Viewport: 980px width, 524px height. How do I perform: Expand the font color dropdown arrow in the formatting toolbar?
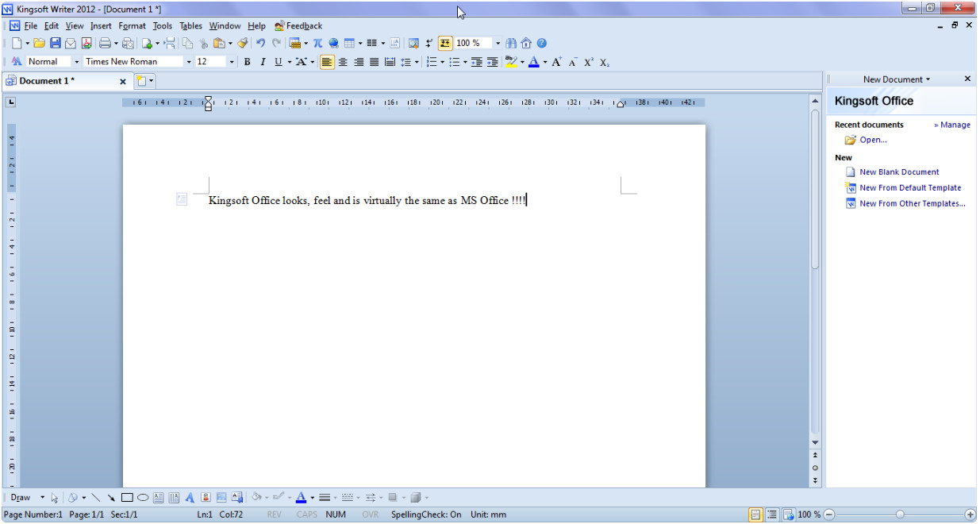[x=545, y=61]
